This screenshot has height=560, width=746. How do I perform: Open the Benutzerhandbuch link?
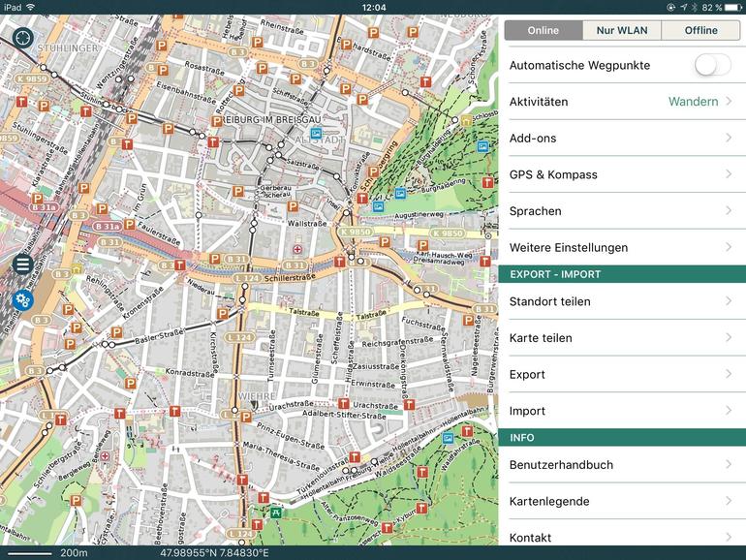click(x=621, y=465)
